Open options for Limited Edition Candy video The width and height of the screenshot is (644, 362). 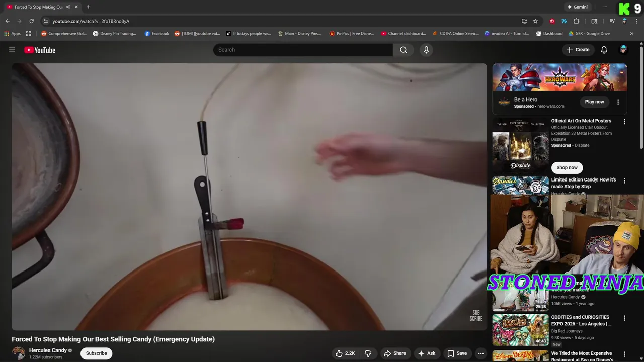click(x=624, y=180)
